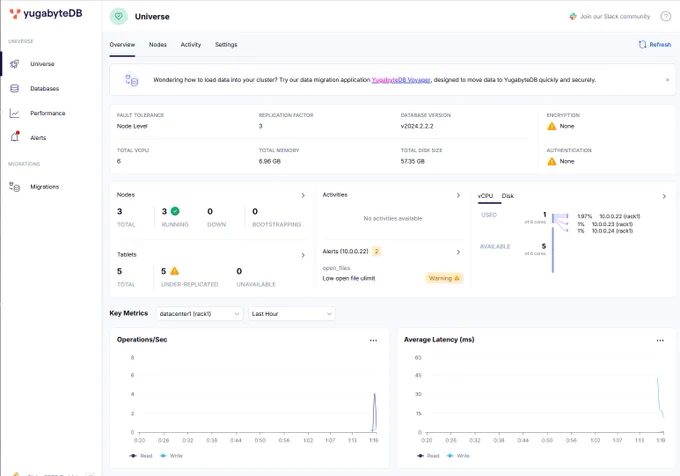Open the Alerts bell icon
The height and width of the screenshot is (476, 680).
click(x=15, y=137)
